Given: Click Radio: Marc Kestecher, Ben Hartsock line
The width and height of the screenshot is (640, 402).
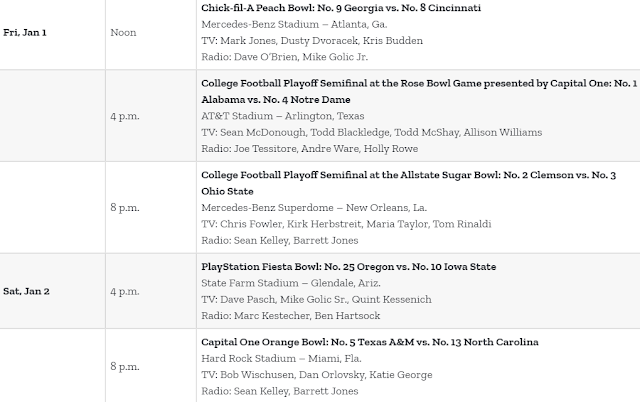Looking at the screenshot, I should [x=290, y=315].
